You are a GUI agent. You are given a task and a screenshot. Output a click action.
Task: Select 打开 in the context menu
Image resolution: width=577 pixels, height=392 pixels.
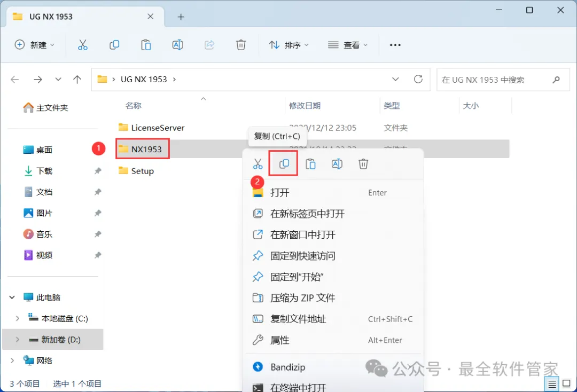333,192
